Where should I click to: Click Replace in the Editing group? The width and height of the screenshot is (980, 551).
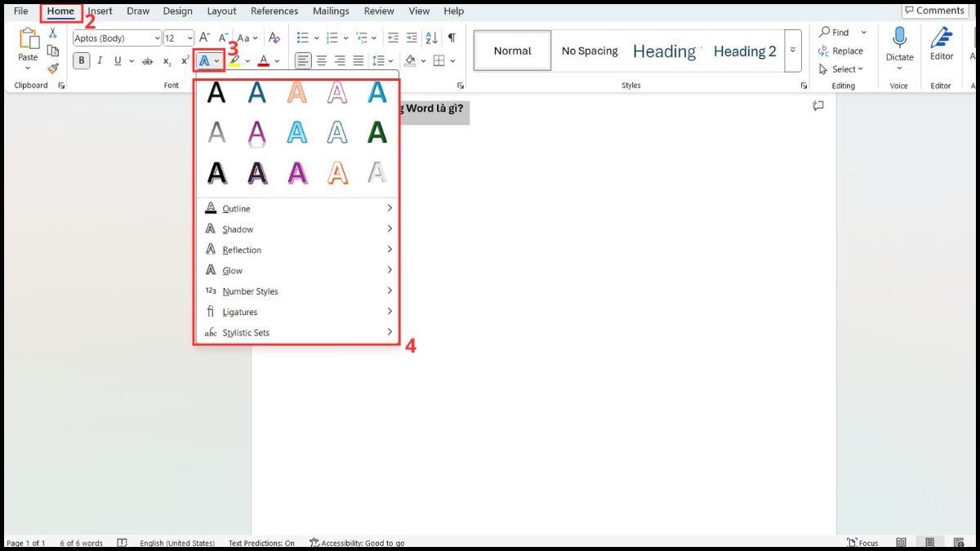point(843,51)
